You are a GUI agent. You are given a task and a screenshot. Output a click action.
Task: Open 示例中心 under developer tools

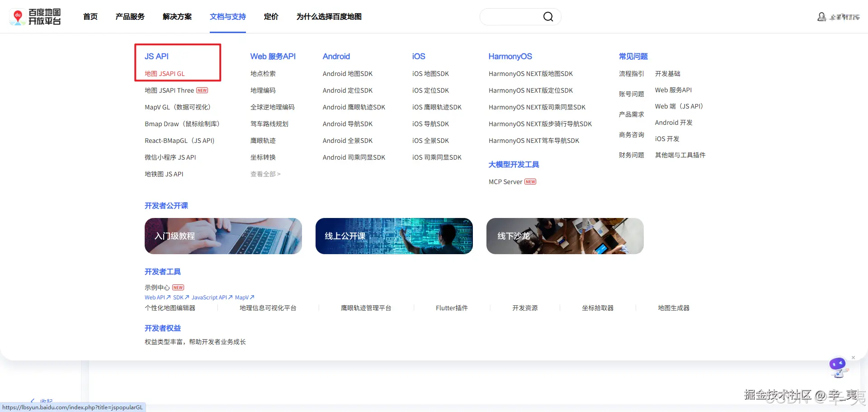[x=157, y=287]
